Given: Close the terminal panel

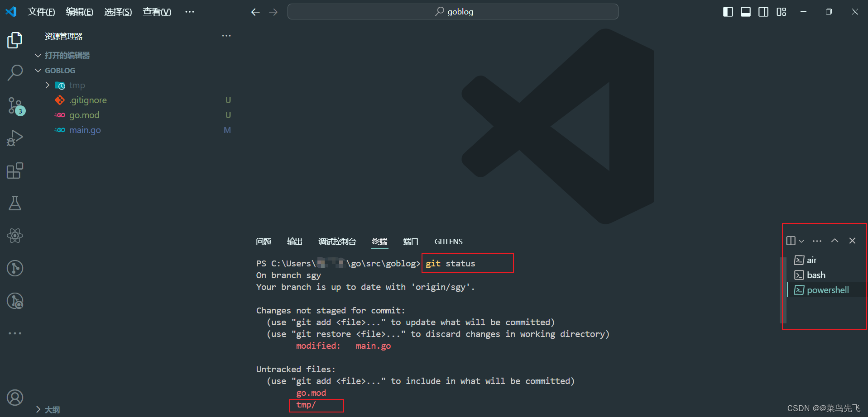Looking at the screenshot, I should pos(852,241).
